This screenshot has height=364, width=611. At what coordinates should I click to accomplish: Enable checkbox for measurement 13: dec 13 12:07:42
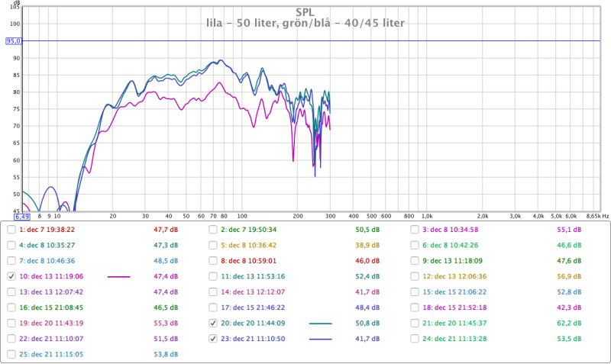11,292
